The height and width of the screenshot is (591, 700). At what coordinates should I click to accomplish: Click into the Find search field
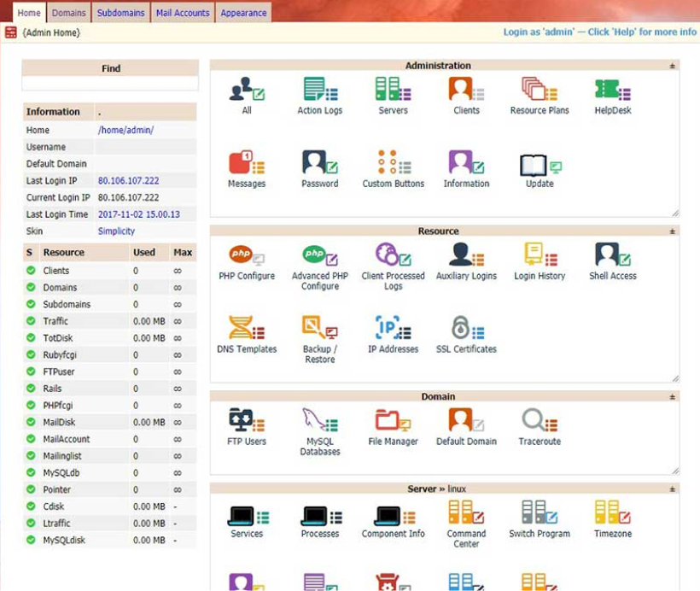point(110,84)
